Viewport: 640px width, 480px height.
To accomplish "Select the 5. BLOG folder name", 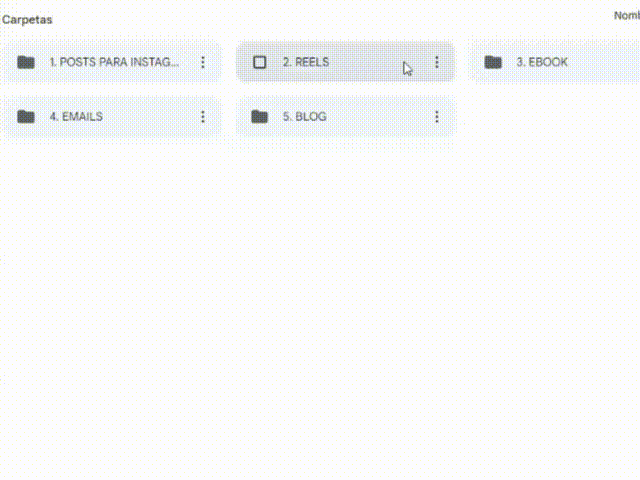I will click(305, 117).
